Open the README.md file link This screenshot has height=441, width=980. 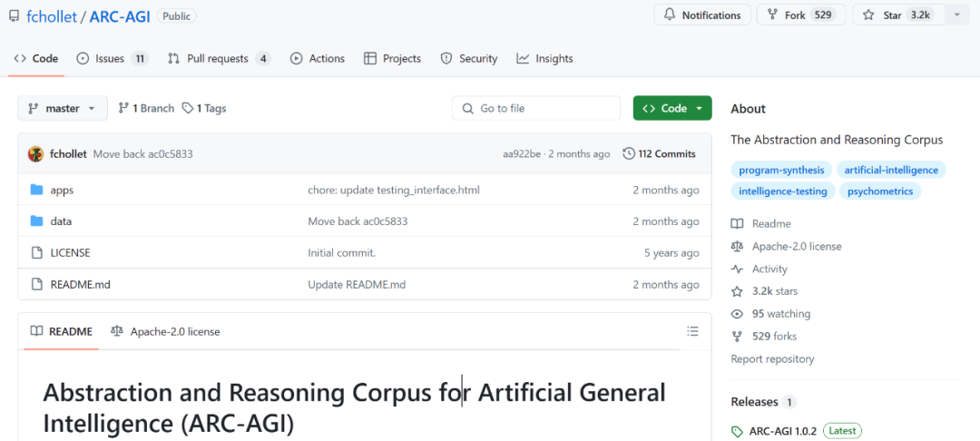coord(80,285)
